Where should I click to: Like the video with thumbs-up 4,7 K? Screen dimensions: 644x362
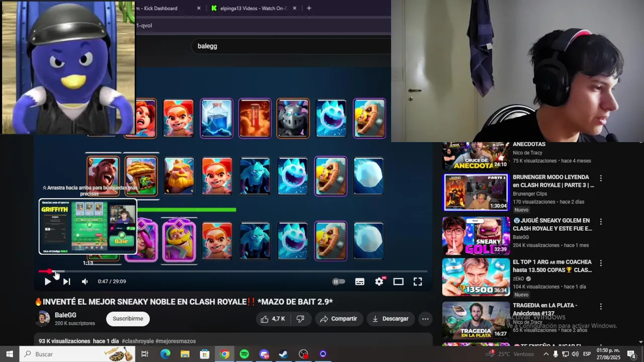(273, 319)
